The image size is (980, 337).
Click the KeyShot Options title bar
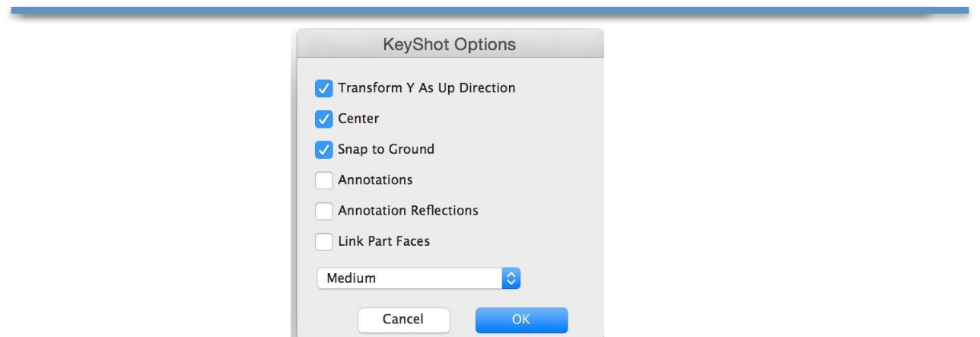coord(450,45)
